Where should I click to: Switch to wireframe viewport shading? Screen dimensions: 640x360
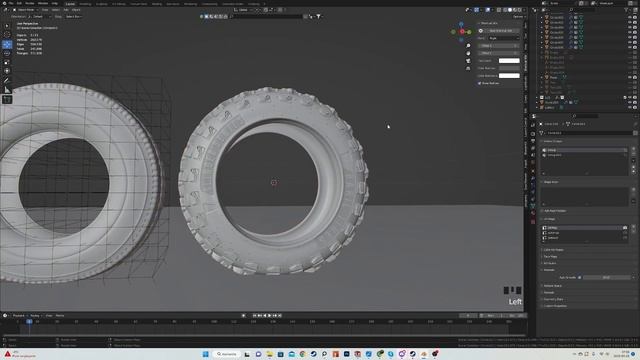505,10
